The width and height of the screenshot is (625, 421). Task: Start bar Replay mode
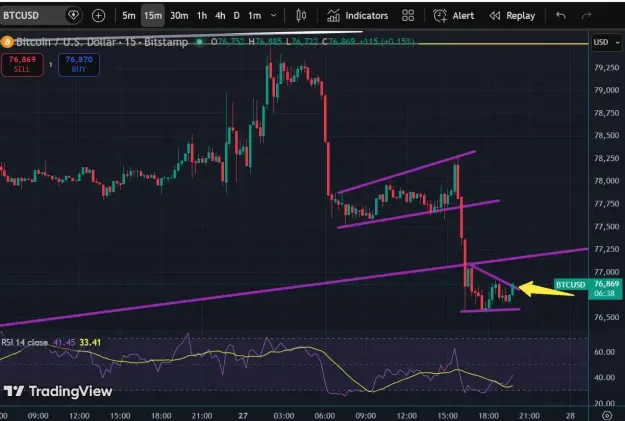click(512, 16)
